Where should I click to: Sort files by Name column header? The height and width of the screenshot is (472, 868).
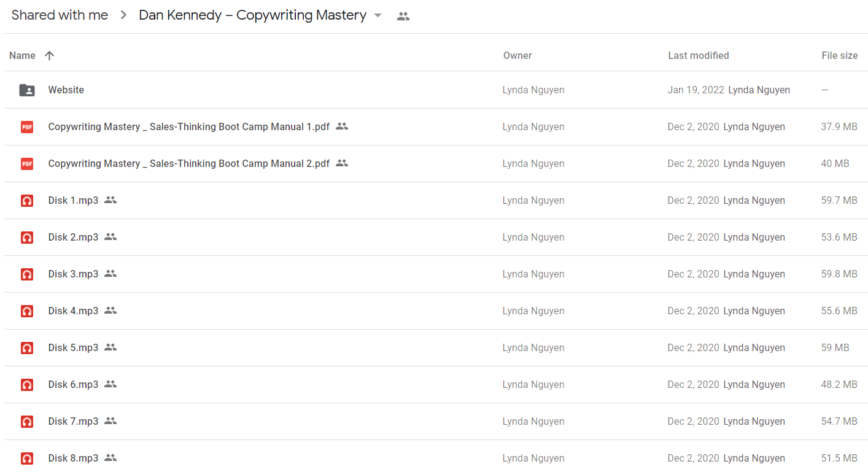[x=23, y=55]
